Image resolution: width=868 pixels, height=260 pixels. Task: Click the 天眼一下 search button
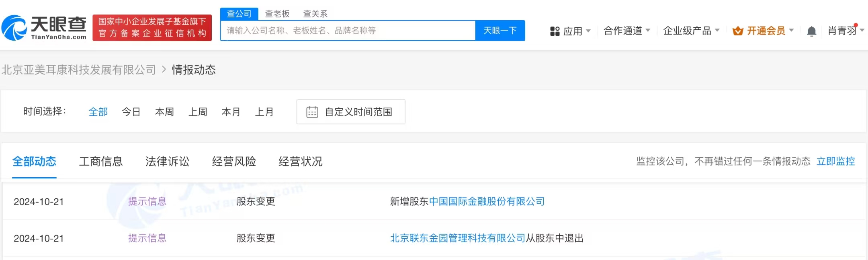[500, 31]
